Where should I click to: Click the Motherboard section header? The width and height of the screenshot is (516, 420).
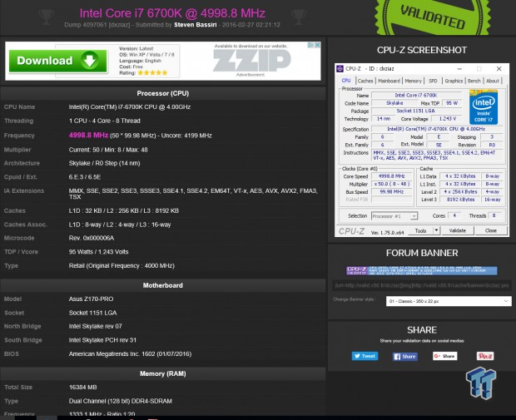click(x=163, y=285)
